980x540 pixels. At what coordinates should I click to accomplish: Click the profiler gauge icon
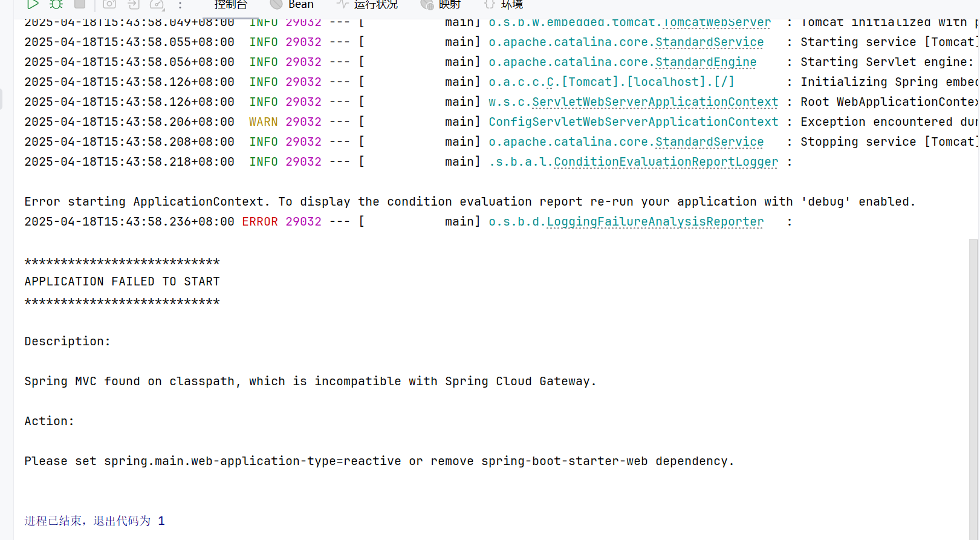[x=157, y=4]
